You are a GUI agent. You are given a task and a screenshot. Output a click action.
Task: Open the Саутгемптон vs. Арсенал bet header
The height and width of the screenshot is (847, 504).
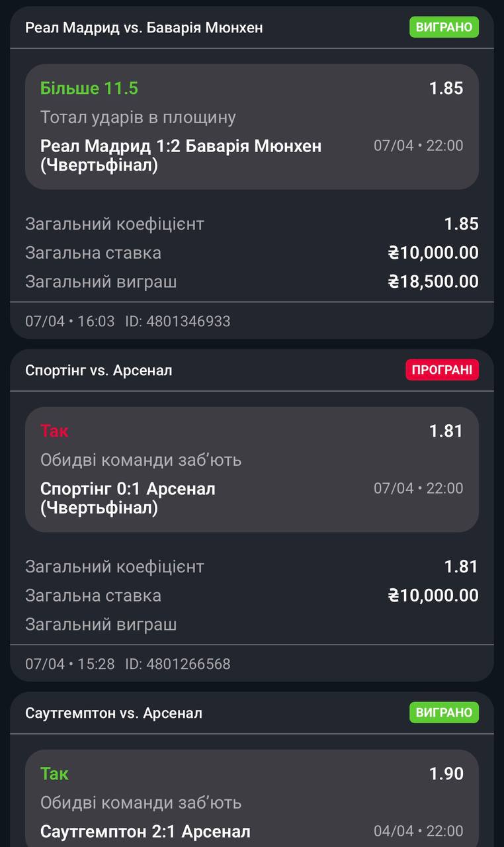(x=114, y=713)
